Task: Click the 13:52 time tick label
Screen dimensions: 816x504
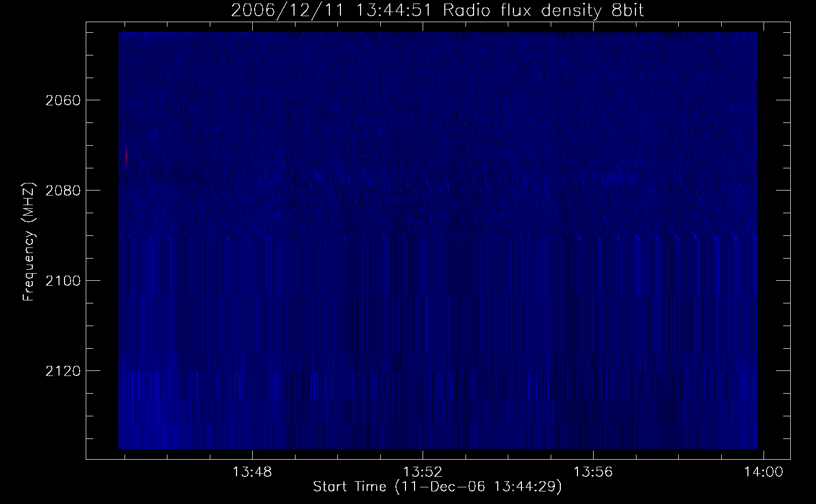Action: [423, 472]
